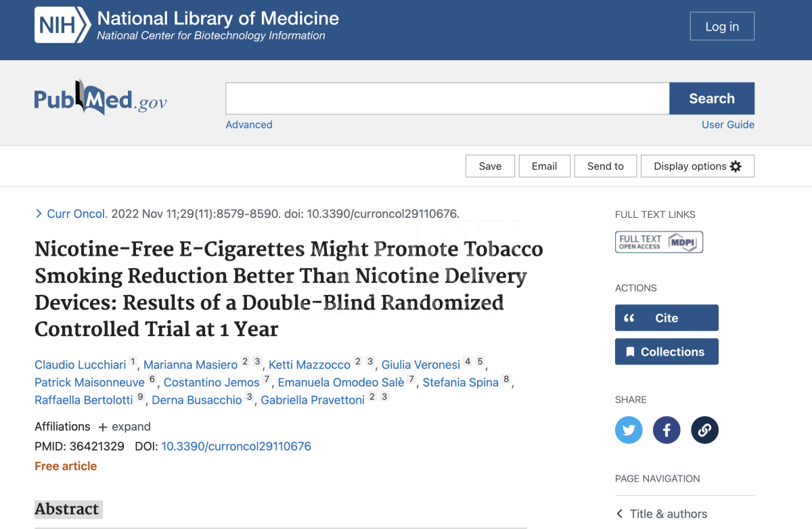Open author Ketti Mazzocco

[x=310, y=365]
